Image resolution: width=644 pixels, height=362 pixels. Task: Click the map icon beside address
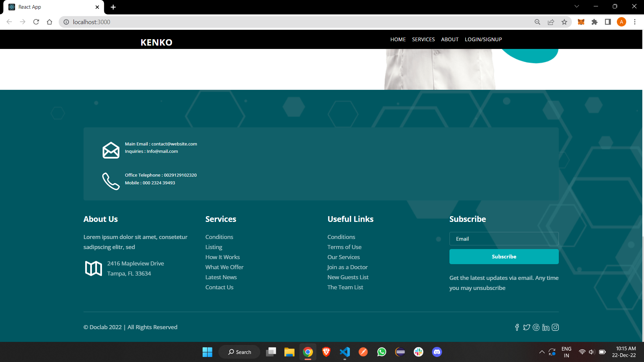[93, 268]
